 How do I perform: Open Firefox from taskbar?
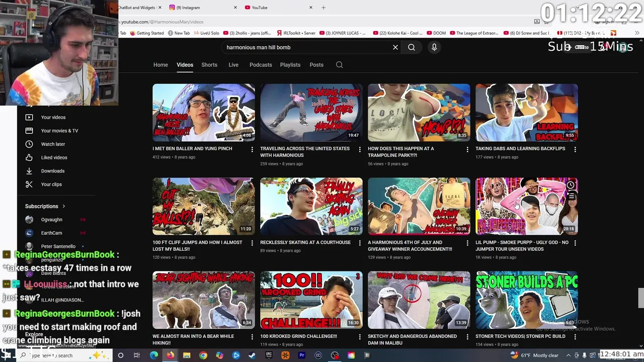click(171, 355)
